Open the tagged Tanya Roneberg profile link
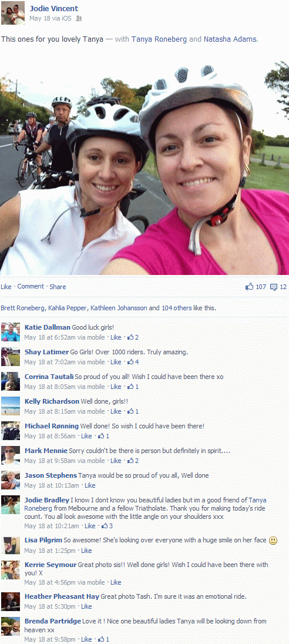Screen dimensions: 289x644 pos(159,39)
